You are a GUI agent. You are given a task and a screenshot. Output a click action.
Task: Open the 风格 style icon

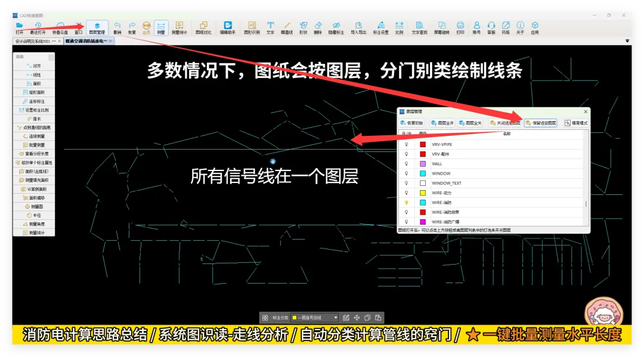506,28
